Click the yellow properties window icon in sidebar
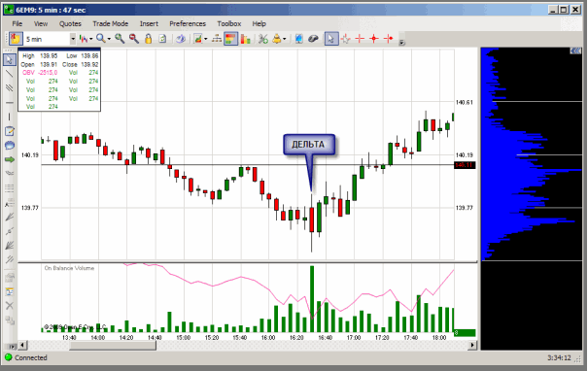 pos(10,291)
